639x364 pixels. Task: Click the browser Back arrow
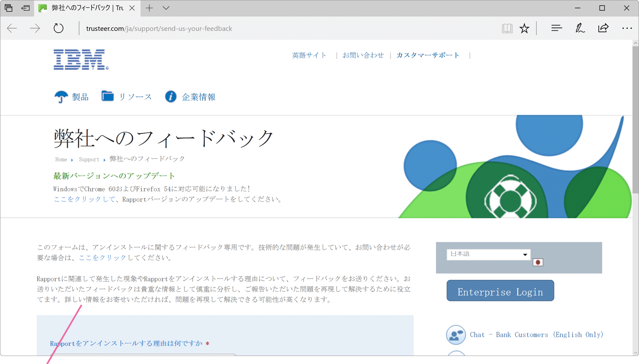(x=12, y=28)
